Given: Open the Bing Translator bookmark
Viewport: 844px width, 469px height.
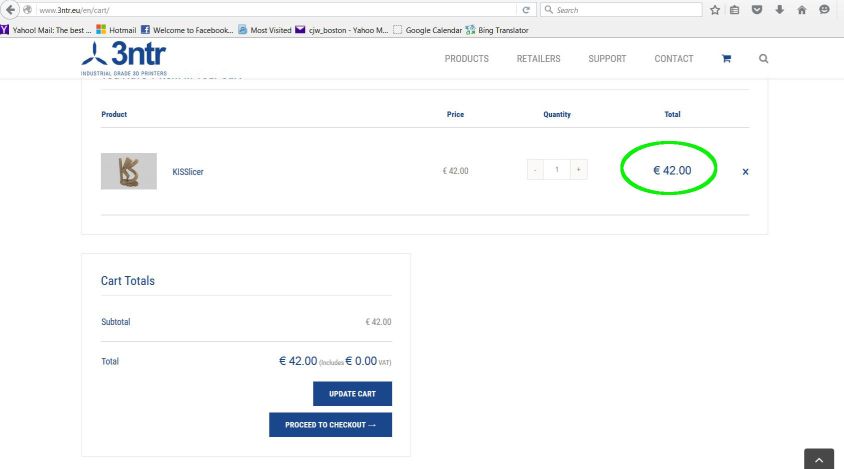Looking at the screenshot, I should pos(497,30).
